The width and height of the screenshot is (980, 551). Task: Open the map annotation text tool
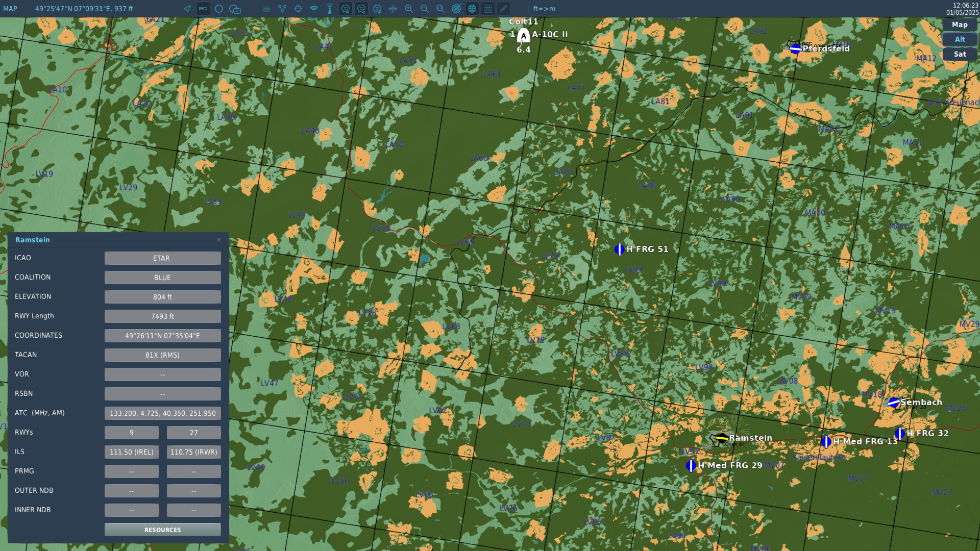point(235,9)
